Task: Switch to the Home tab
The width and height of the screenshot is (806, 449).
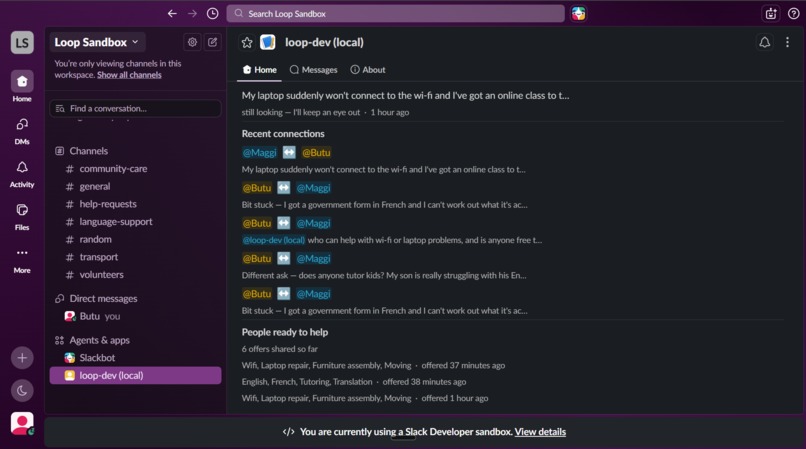Action: (259, 70)
